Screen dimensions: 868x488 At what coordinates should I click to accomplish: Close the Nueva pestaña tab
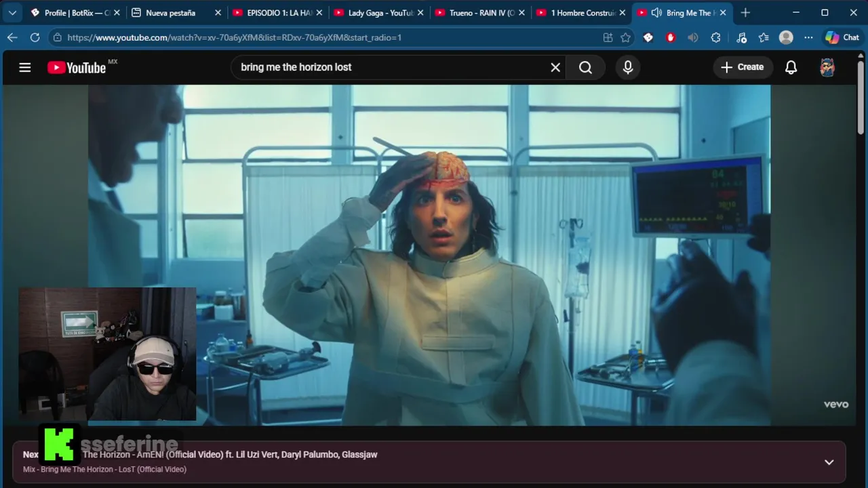click(x=218, y=12)
